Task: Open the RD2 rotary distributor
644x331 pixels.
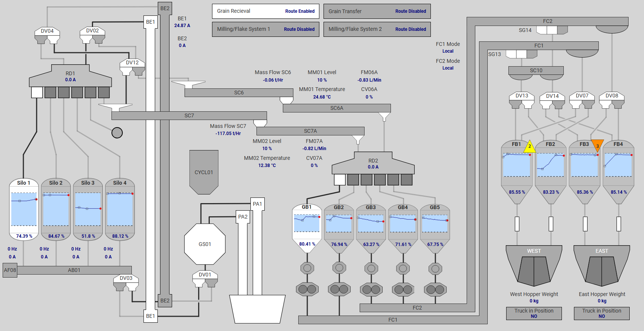Action: pos(373,163)
